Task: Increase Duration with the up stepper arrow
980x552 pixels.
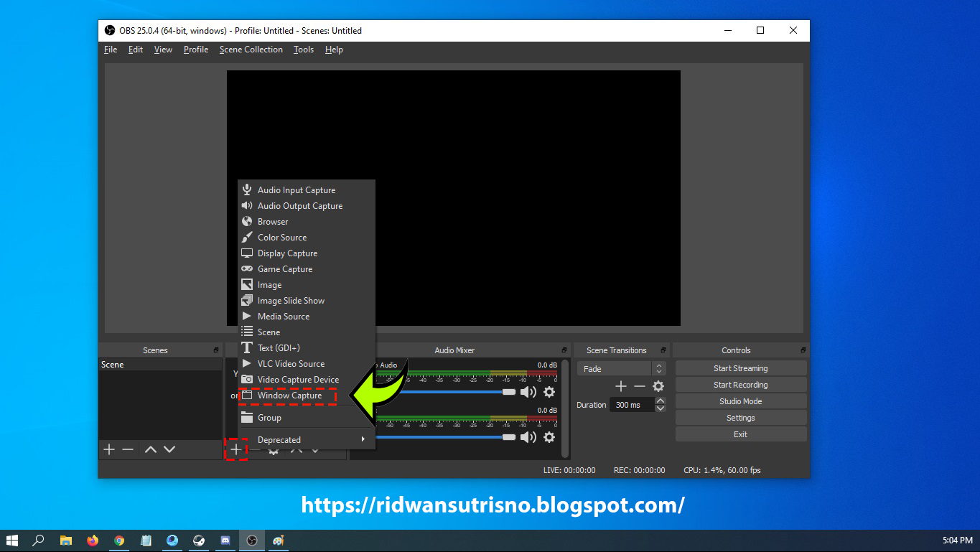Action: tap(661, 401)
